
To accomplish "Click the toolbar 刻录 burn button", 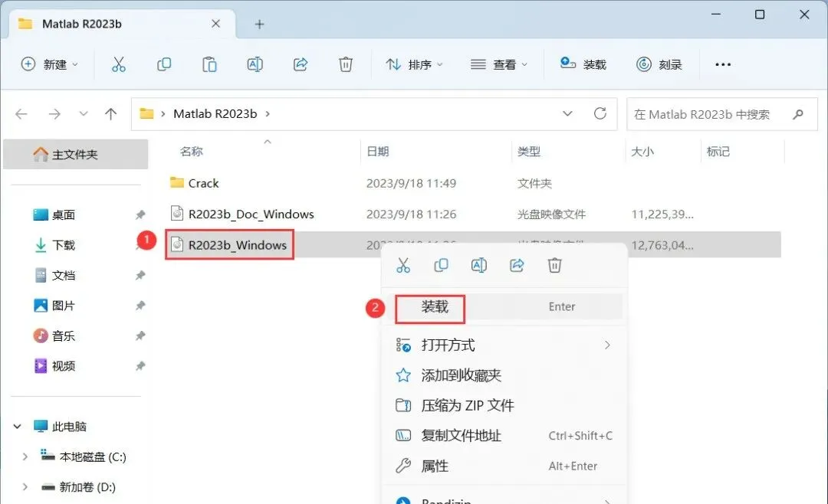I will (659, 64).
